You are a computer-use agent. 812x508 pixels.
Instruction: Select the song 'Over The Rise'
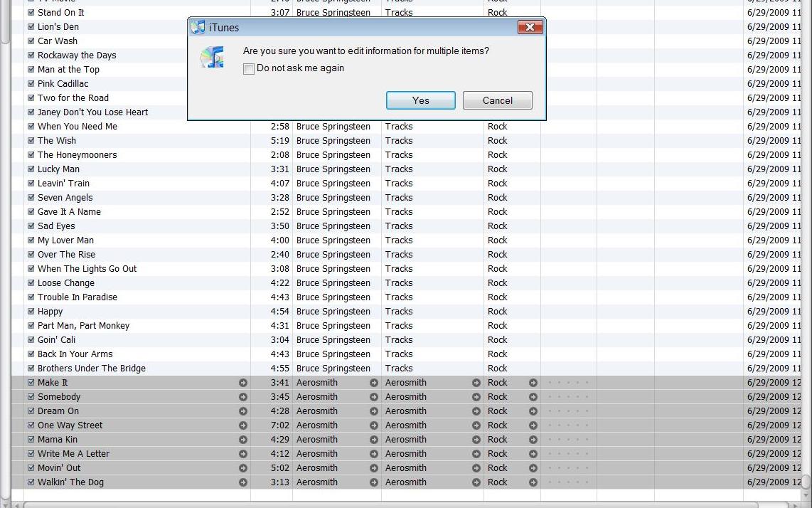(66, 255)
